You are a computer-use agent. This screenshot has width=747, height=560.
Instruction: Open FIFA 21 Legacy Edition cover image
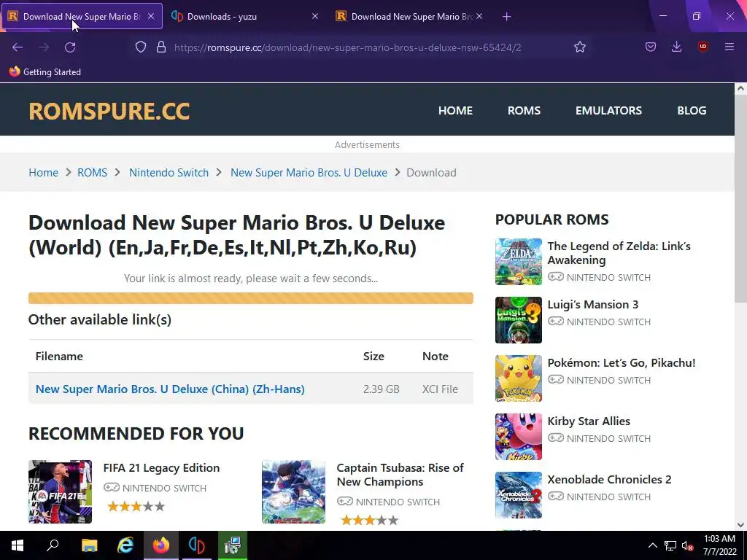(x=60, y=491)
